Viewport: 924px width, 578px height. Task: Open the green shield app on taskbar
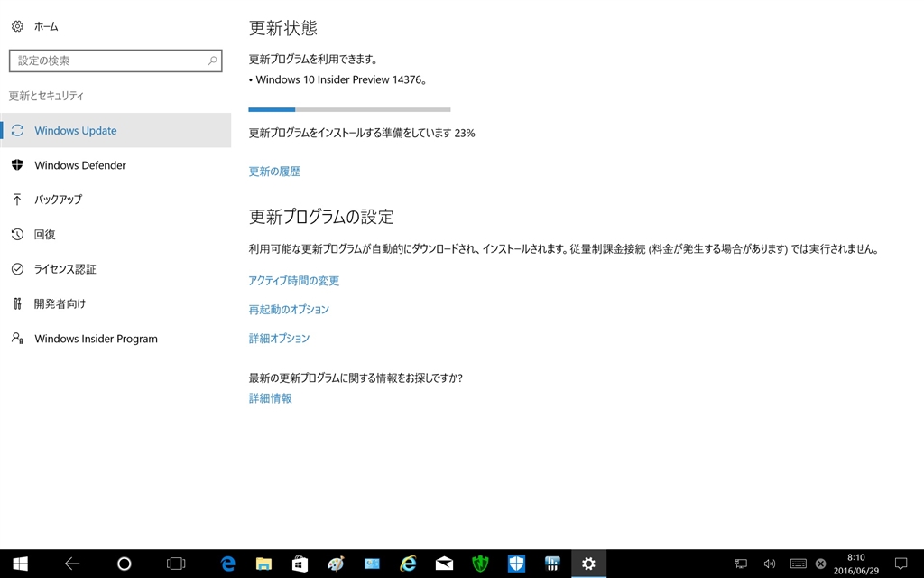[480, 564]
